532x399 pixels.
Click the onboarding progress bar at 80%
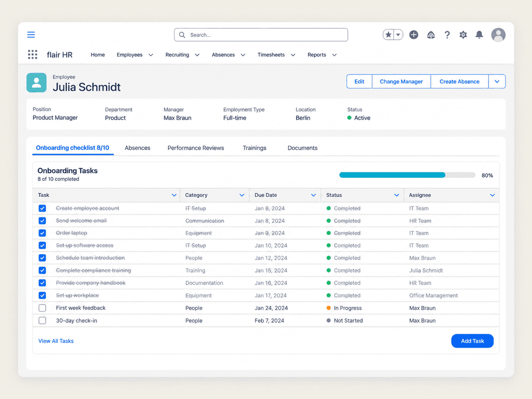tap(407, 175)
